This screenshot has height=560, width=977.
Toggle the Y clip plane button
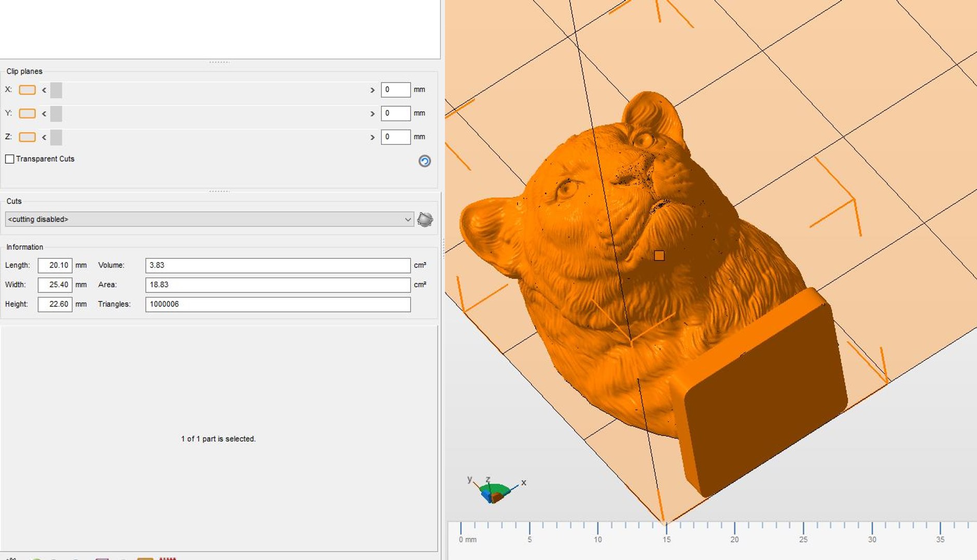[27, 114]
